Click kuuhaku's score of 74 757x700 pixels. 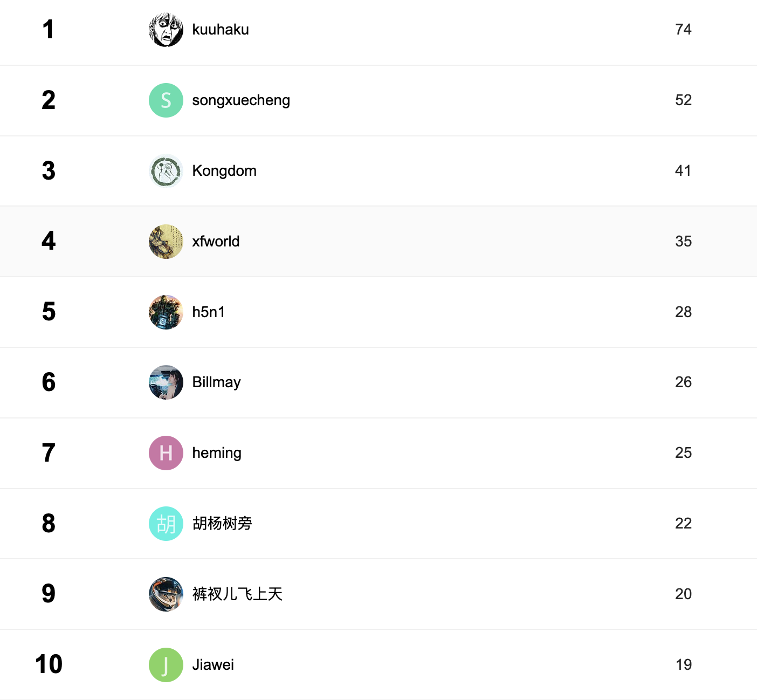(683, 30)
